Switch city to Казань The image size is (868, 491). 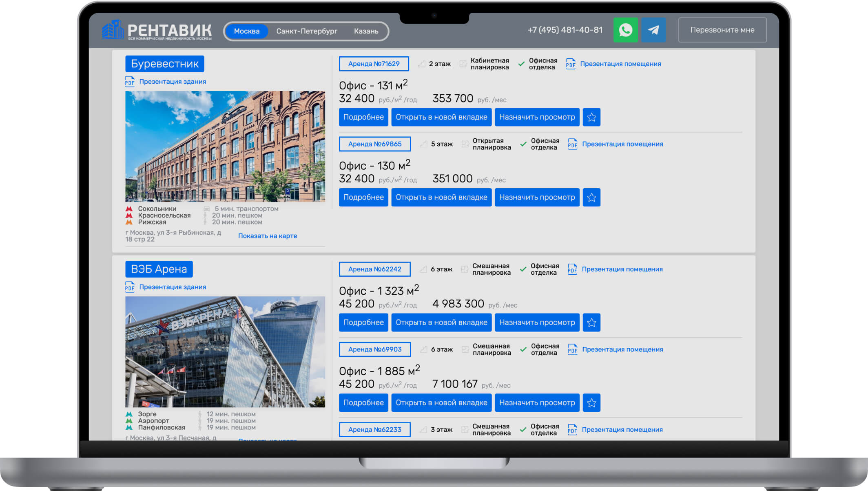(366, 31)
